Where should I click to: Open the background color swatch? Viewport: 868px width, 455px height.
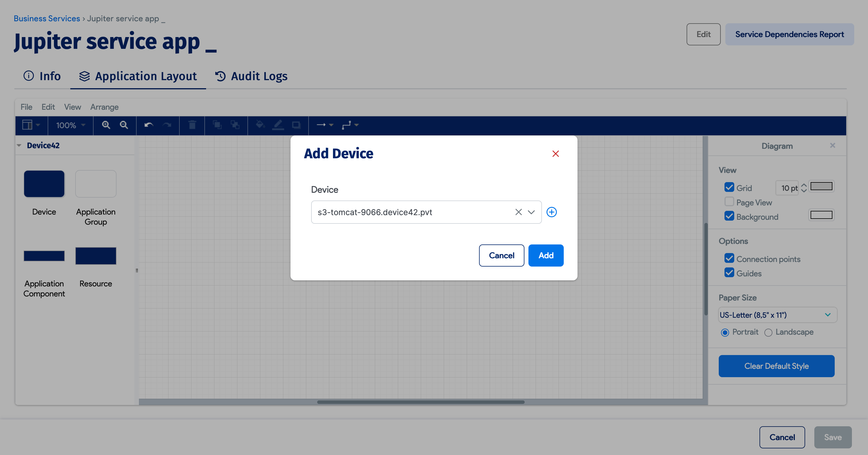pos(821,215)
